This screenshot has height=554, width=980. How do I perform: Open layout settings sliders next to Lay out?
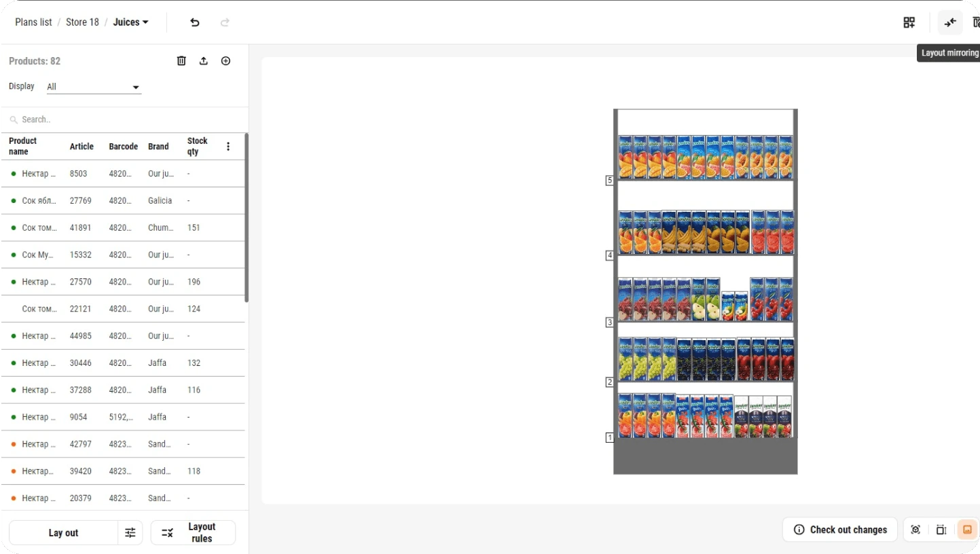(x=130, y=533)
